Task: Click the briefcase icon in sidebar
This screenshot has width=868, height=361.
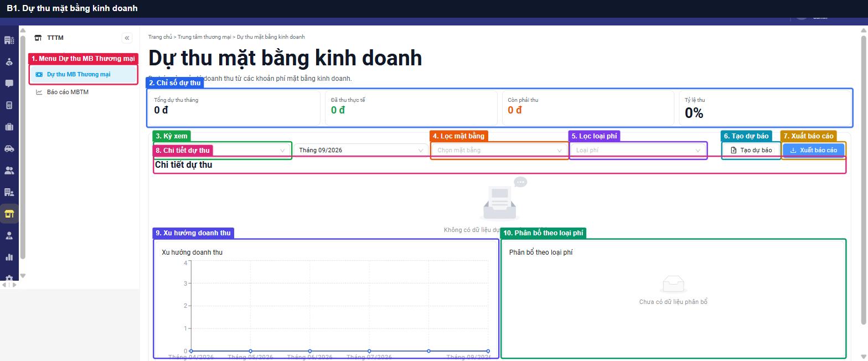Action: tap(9, 127)
